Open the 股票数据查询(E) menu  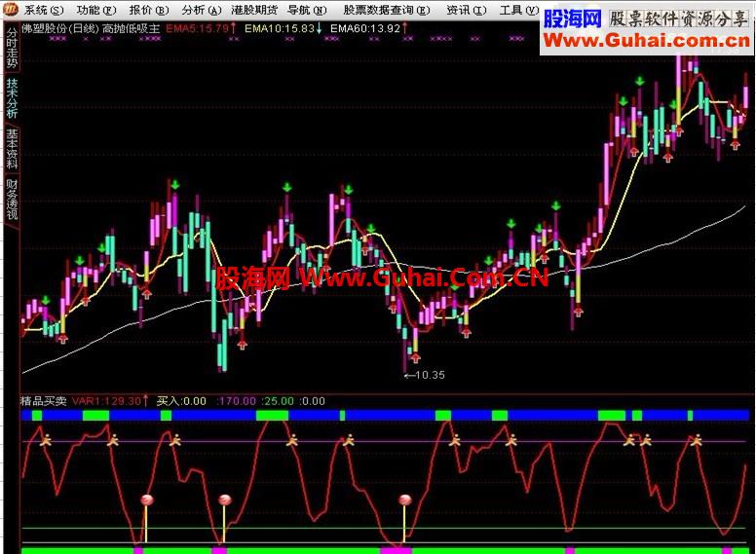[x=387, y=10]
